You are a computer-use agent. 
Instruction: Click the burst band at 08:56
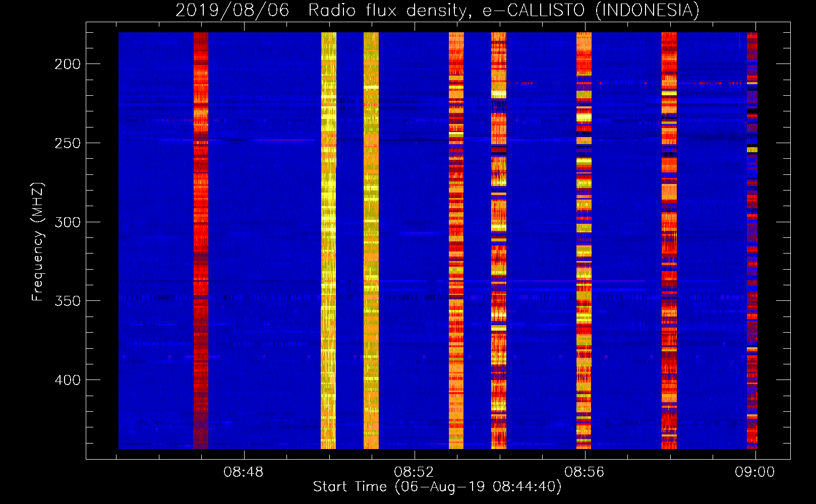click(x=584, y=240)
